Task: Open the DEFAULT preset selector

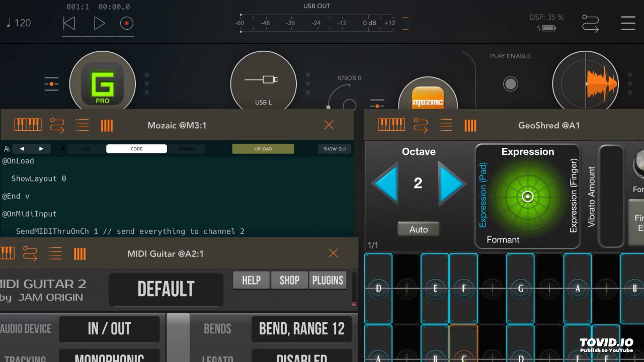Action: [x=166, y=289]
